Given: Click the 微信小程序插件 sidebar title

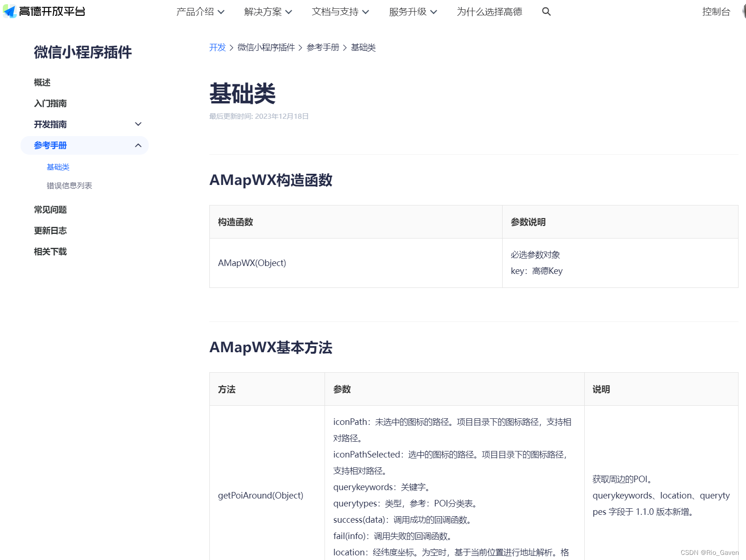Looking at the screenshot, I should pos(83,52).
